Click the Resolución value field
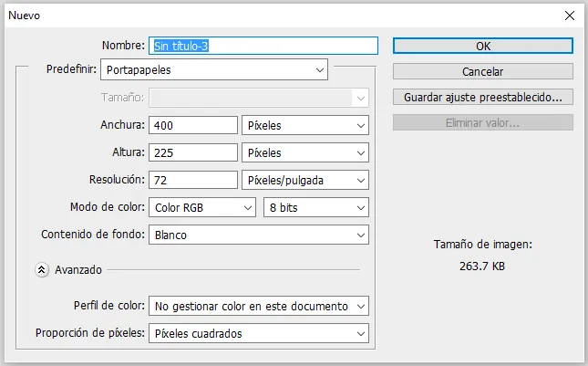This screenshot has width=588, height=366. tap(193, 180)
